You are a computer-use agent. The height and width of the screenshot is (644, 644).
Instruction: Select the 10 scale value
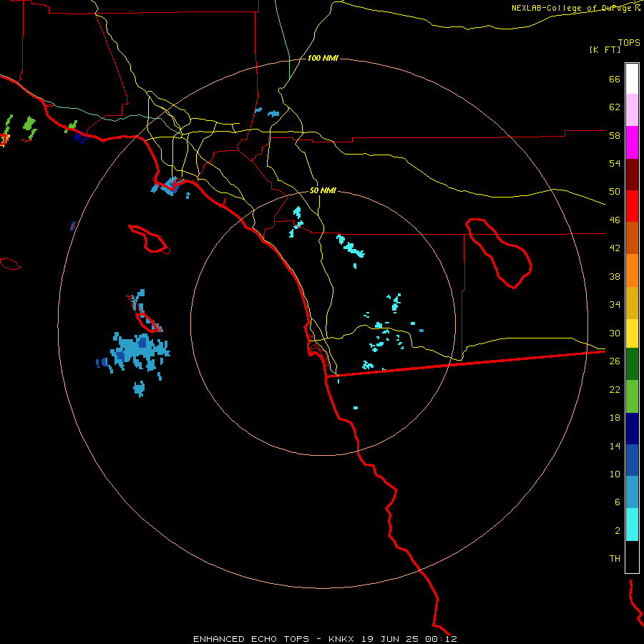[615, 474]
